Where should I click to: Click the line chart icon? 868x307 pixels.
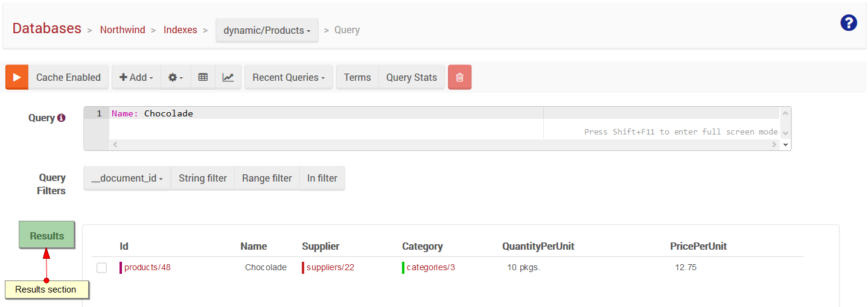pos(228,77)
